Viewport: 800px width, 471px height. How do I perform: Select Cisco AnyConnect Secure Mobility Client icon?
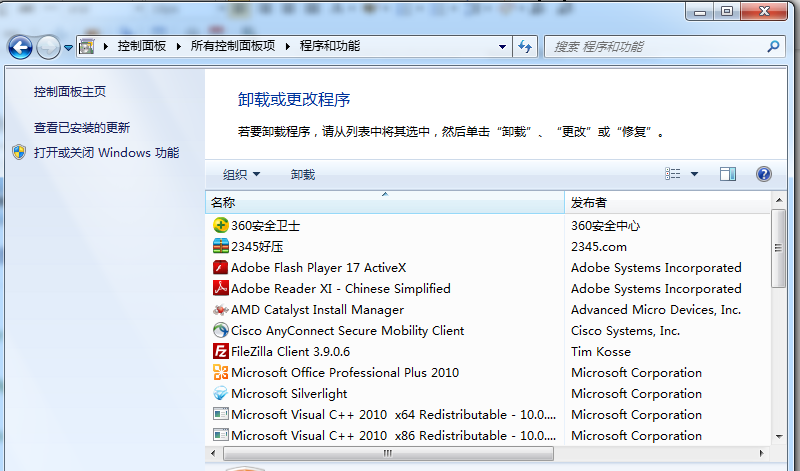pyautogui.click(x=221, y=331)
